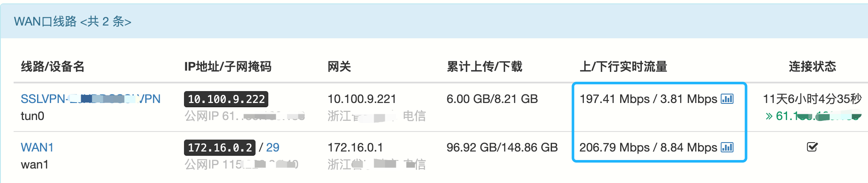Screen dimensions: 868x183
Task: Click the WAN口线路 panel title
Action: (x=72, y=21)
